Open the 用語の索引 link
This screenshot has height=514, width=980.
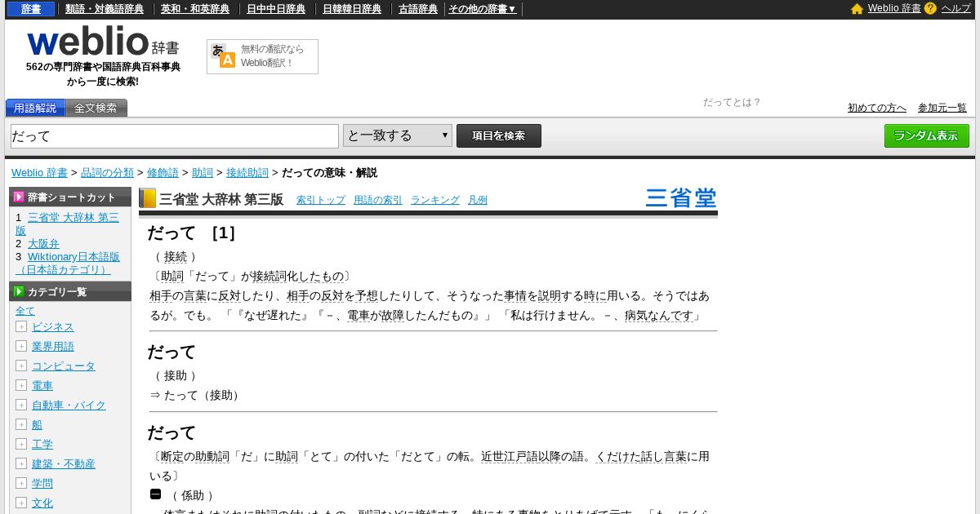pos(378,200)
